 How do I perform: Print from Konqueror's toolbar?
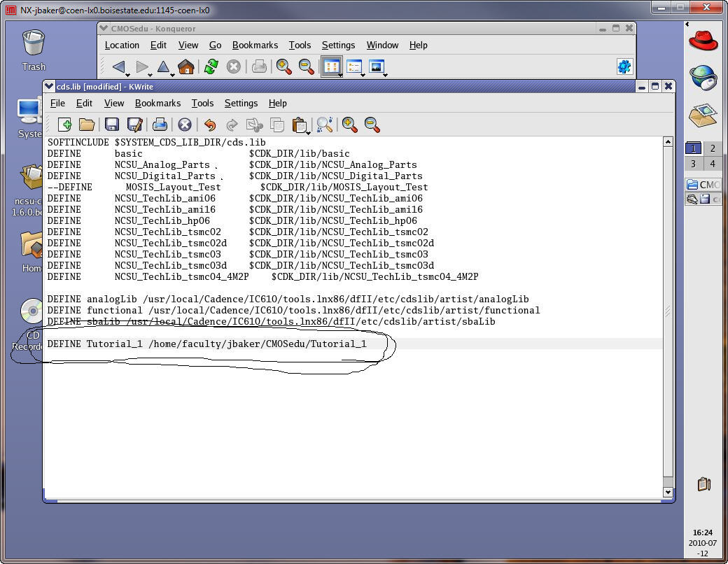(x=258, y=67)
